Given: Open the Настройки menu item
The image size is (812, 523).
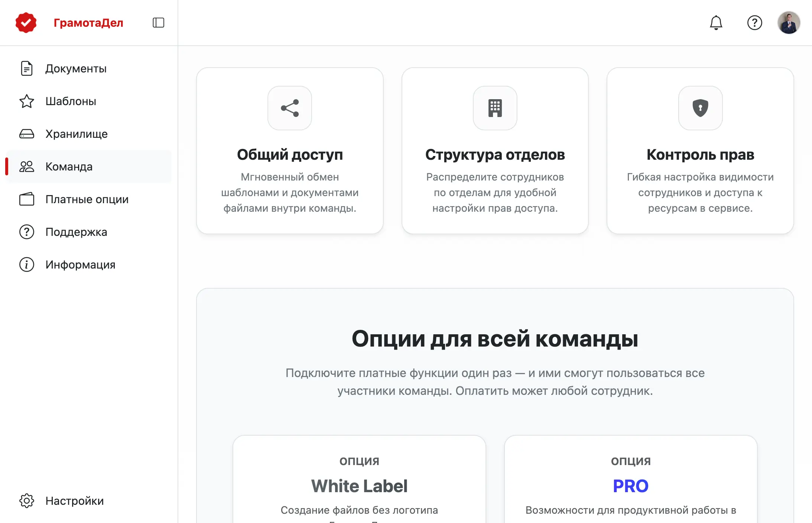Looking at the screenshot, I should (x=89, y=501).
